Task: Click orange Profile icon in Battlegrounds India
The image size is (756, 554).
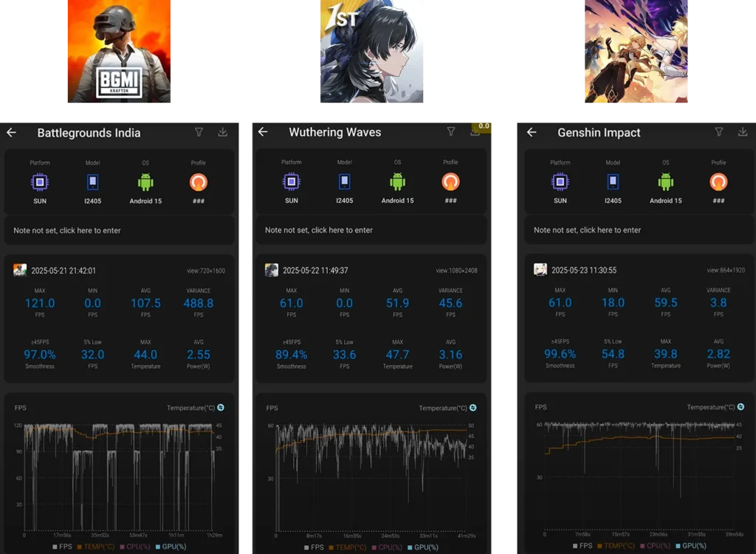Action: pyautogui.click(x=198, y=182)
